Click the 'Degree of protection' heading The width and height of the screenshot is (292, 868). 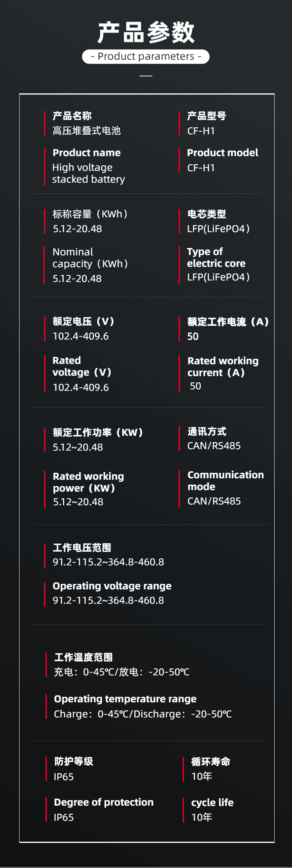click(103, 802)
